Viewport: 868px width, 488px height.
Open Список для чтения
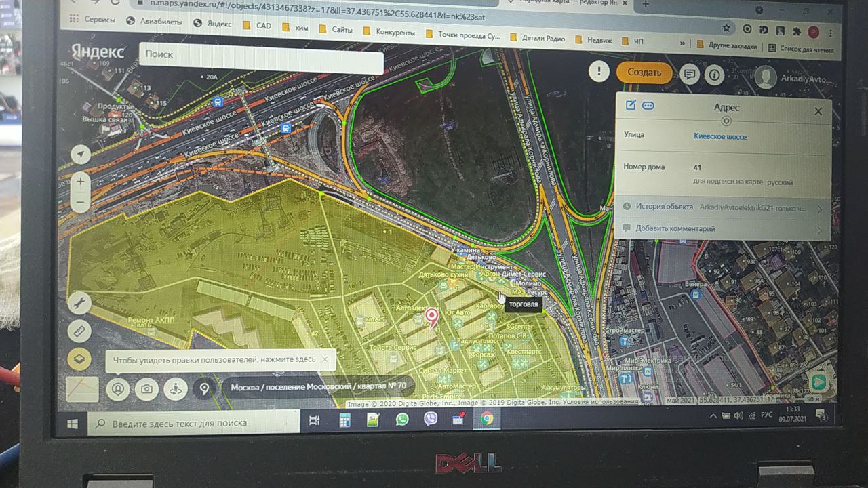pos(801,48)
